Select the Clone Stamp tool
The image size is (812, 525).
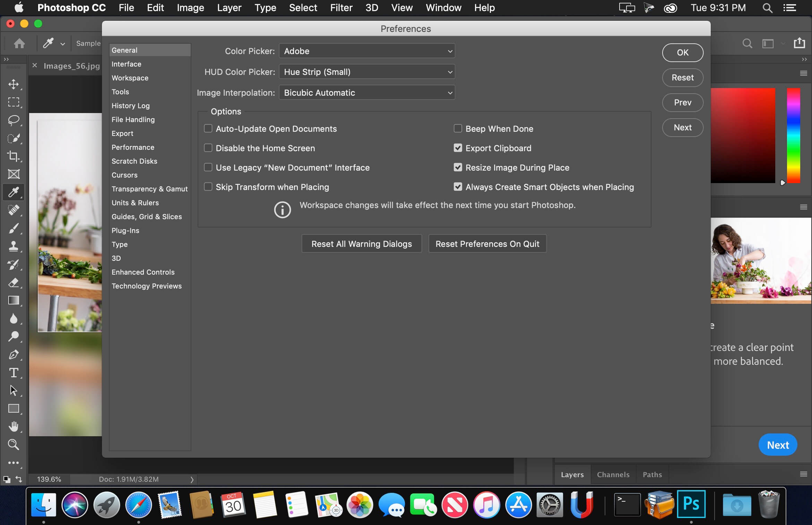(x=14, y=246)
